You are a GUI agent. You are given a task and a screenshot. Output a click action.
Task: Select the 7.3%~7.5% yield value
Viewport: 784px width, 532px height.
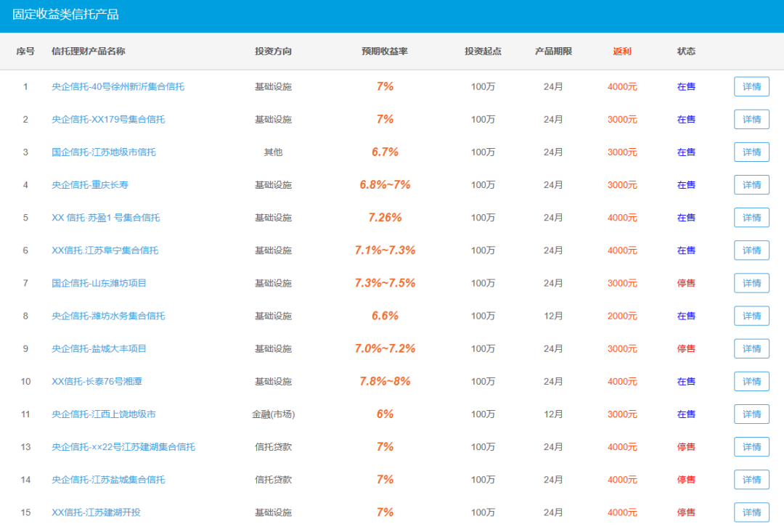point(385,283)
